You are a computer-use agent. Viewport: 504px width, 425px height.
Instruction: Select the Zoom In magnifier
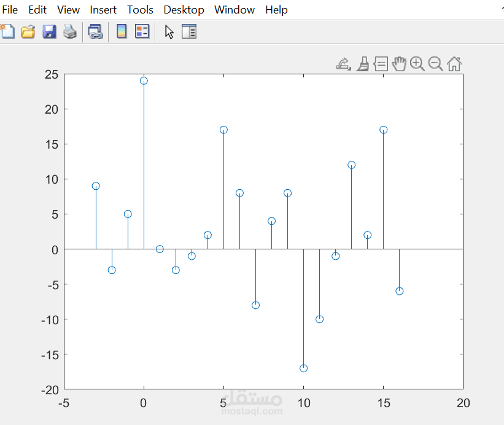(x=417, y=64)
